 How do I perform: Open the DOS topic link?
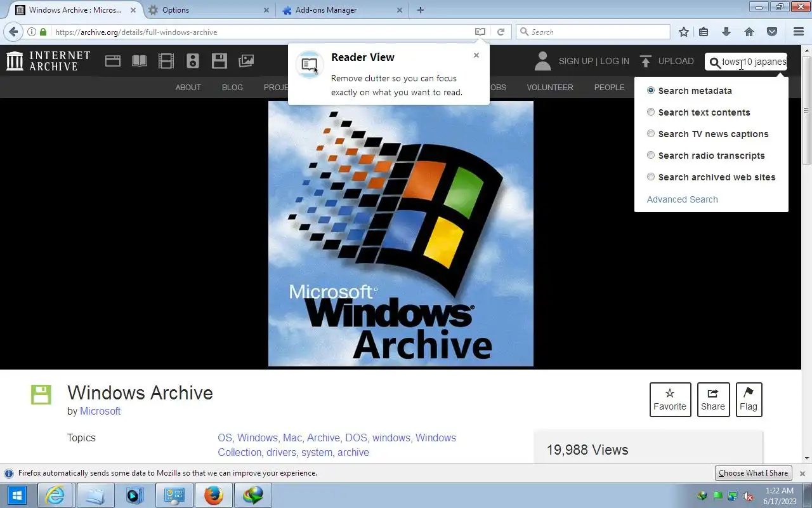tap(356, 438)
